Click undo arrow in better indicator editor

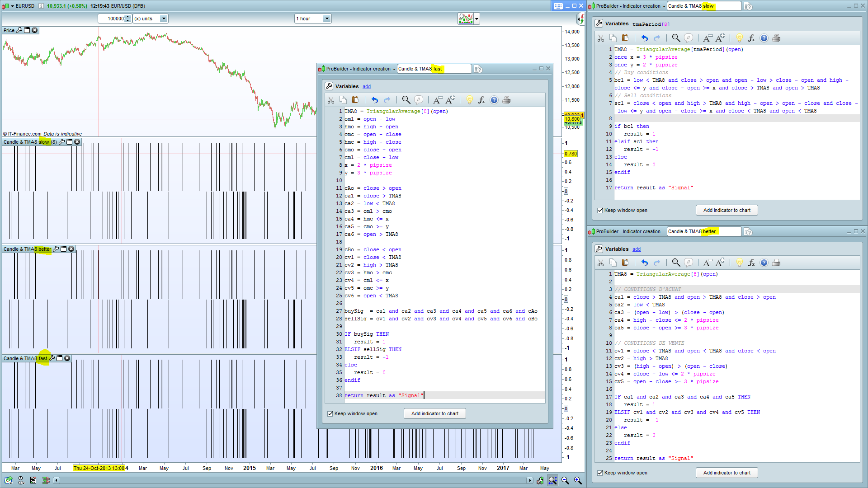(644, 263)
